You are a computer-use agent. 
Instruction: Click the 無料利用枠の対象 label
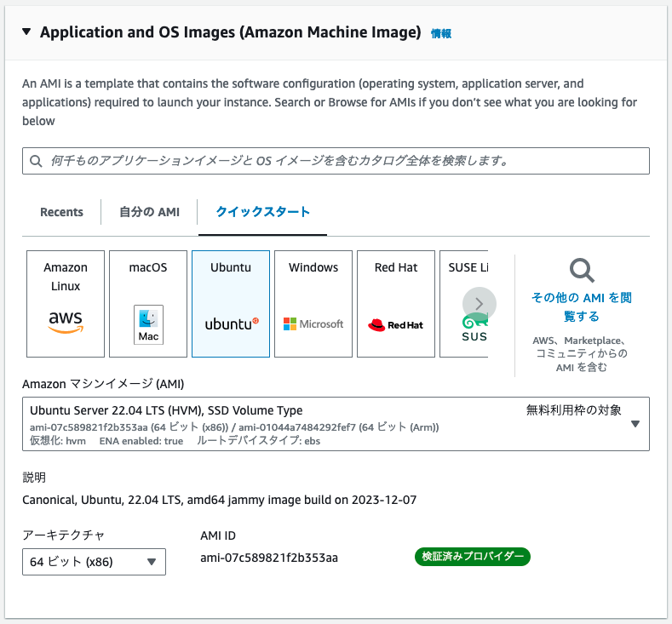point(573,409)
